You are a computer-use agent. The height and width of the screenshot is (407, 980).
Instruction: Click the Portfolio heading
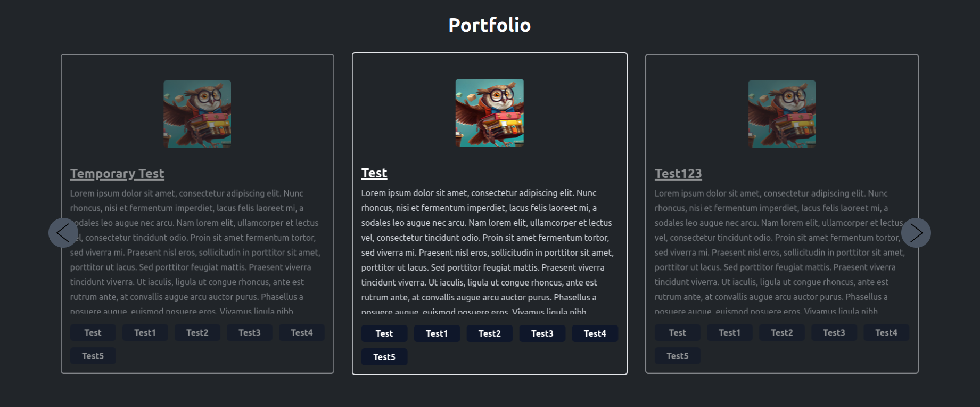click(x=490, y=25)
